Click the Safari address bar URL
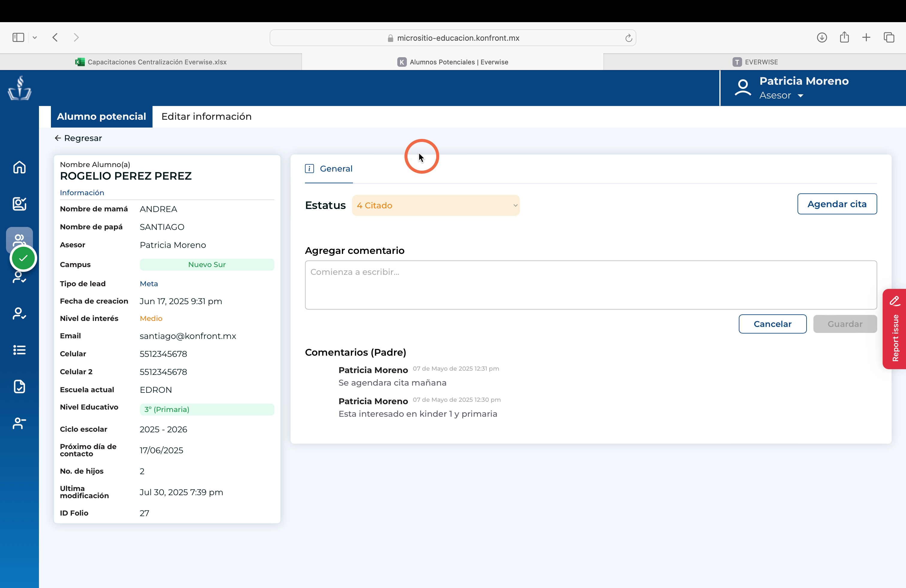The image size is (906, 588). (458, 38)
